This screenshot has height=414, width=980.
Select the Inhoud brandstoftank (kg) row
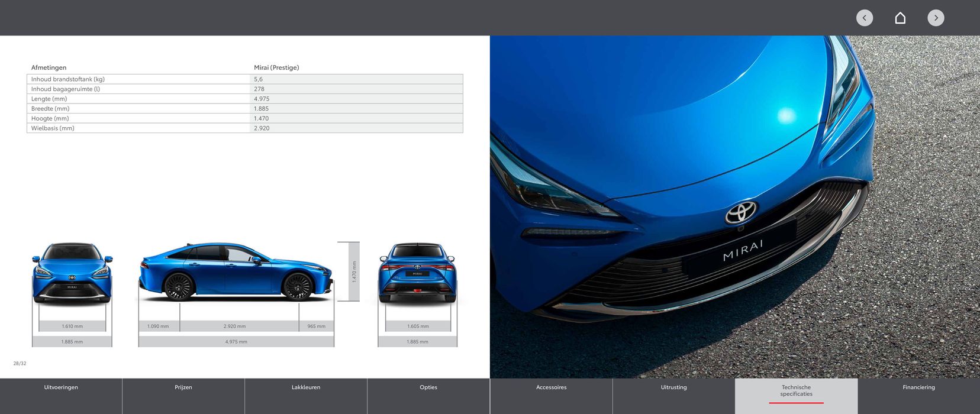pyautogui.click(x=244, y=79)
